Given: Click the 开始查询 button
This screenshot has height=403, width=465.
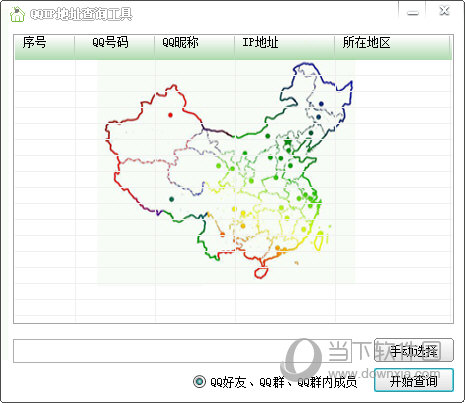Looking at the screenshot, I should tap(414, 380).
